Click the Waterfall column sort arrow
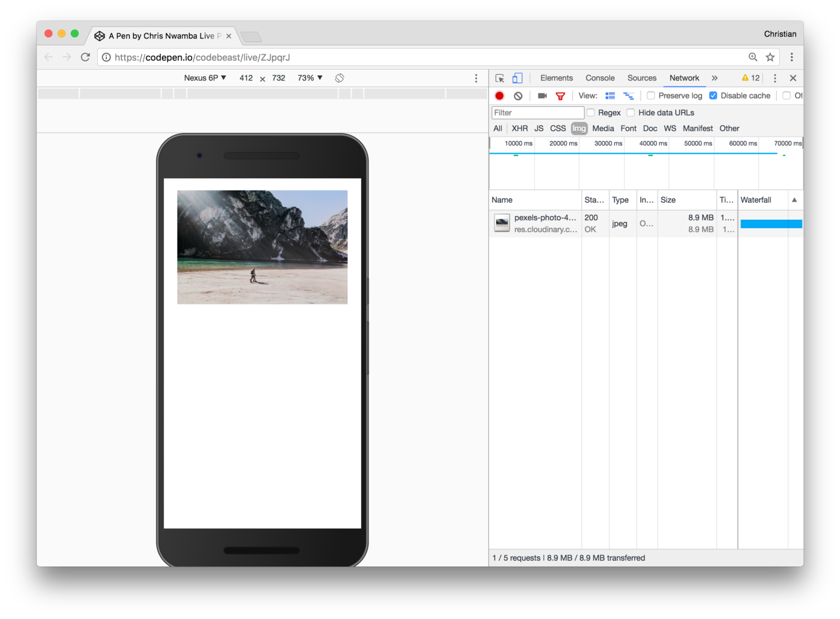Screen dimensions: 840x619 click(794, 200)
